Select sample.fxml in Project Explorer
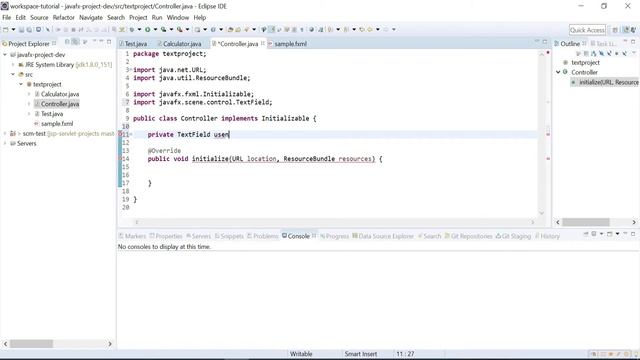The image size is (640, 360). (57, 123)
